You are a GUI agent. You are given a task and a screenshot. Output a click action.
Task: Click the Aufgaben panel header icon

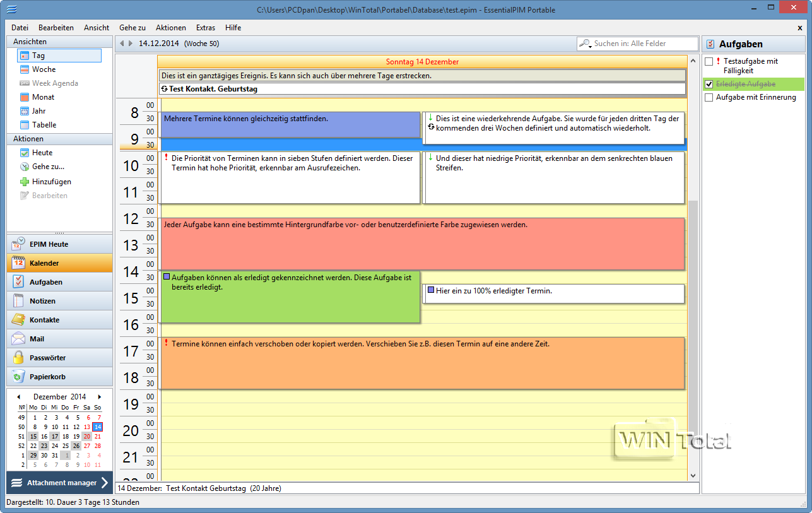pyautogui.click(x=711, y=44)
